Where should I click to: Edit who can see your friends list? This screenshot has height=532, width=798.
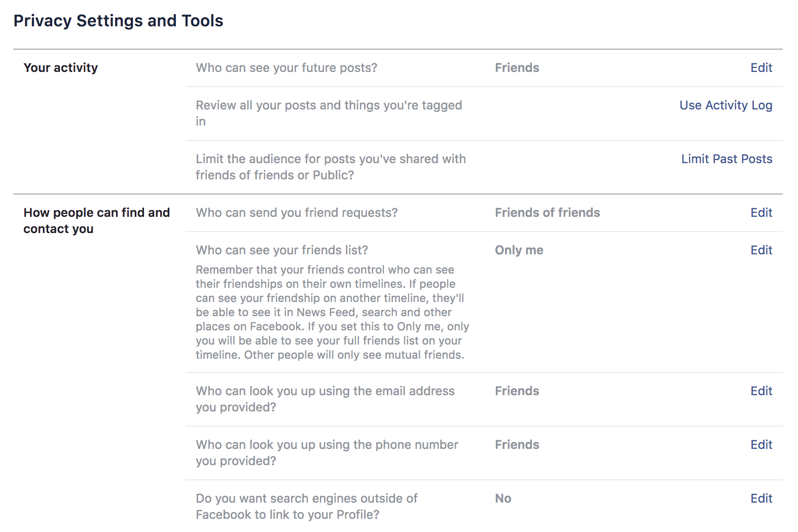(761, 250)
